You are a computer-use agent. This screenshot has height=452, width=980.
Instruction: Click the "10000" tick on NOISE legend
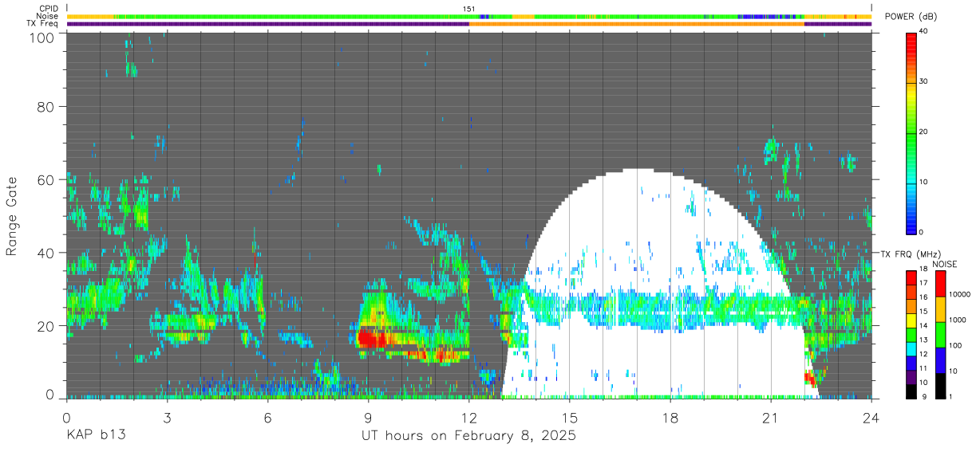click(x=959, y=294)
